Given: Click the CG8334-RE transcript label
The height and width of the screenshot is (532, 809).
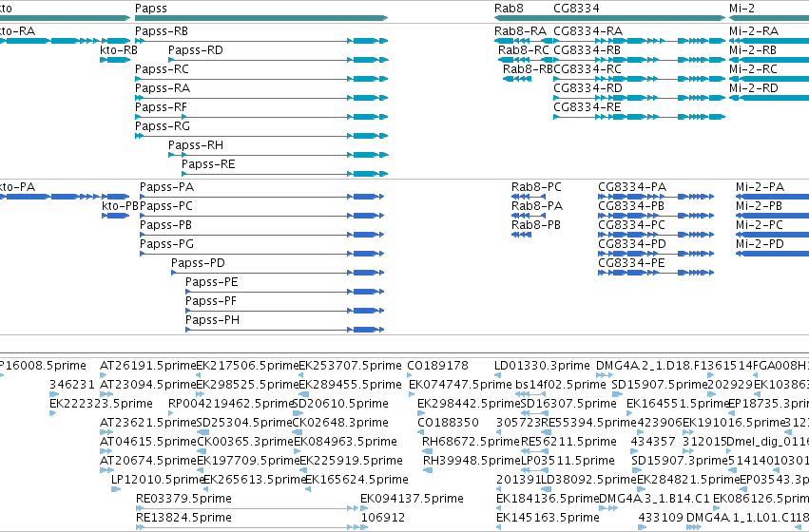Looking at the screenshot, I should (587, 107).
